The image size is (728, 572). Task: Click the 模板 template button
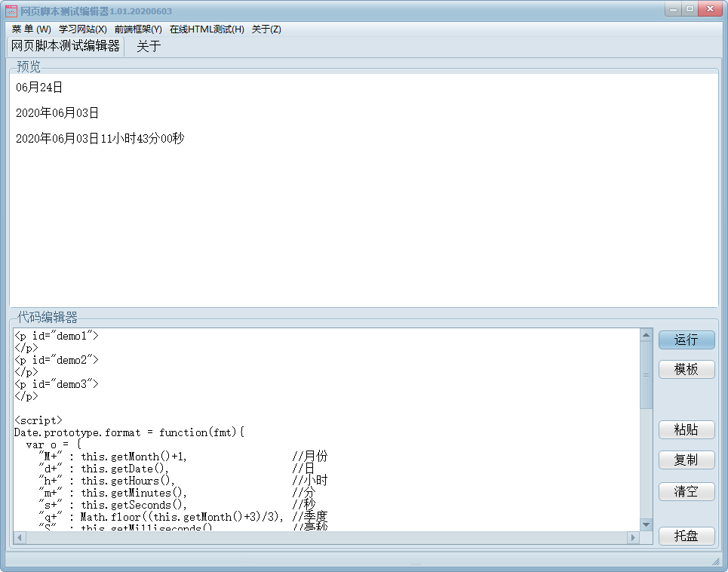686,370
